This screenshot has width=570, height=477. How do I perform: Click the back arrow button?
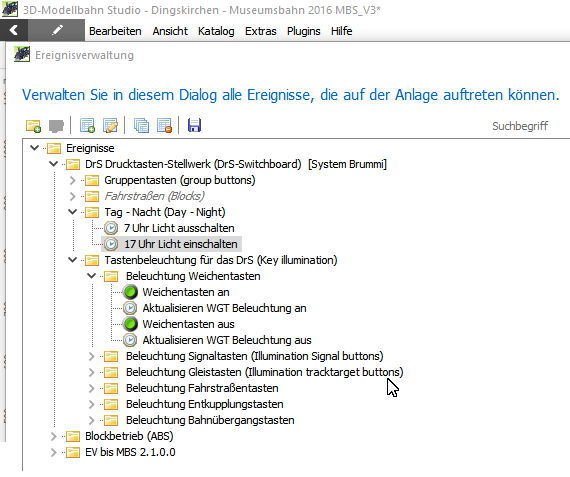tap(14, 30)
